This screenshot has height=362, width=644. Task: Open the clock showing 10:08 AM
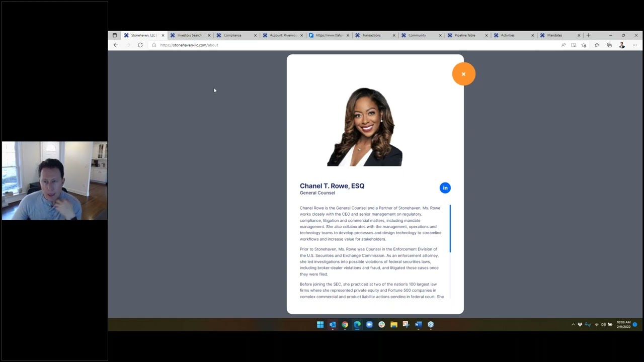click(624, 324)
